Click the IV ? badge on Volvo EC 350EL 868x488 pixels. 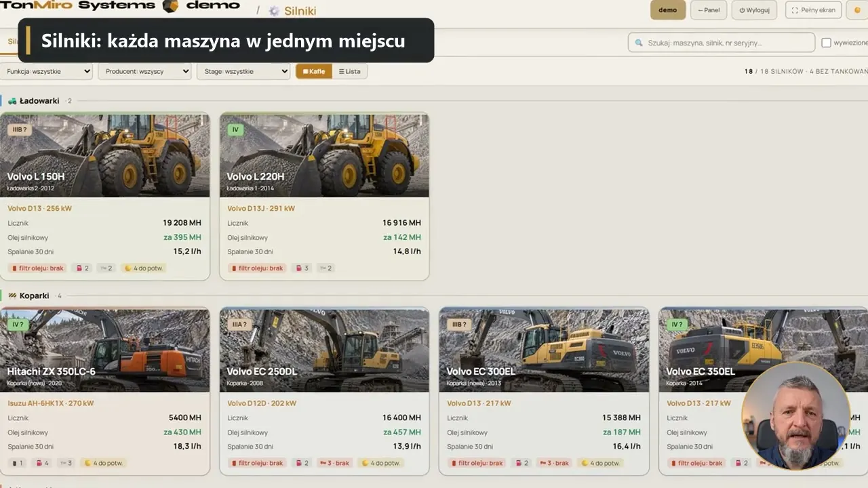point(677,325)
